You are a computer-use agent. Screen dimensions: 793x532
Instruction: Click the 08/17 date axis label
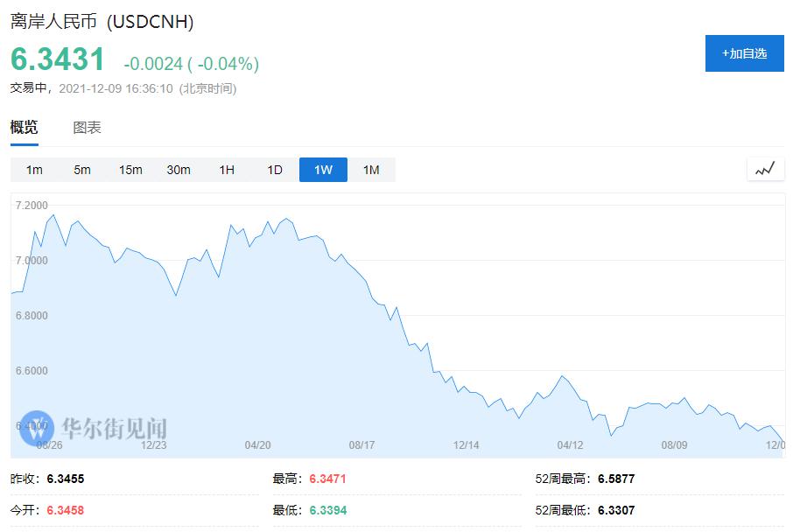click(361, 444)
